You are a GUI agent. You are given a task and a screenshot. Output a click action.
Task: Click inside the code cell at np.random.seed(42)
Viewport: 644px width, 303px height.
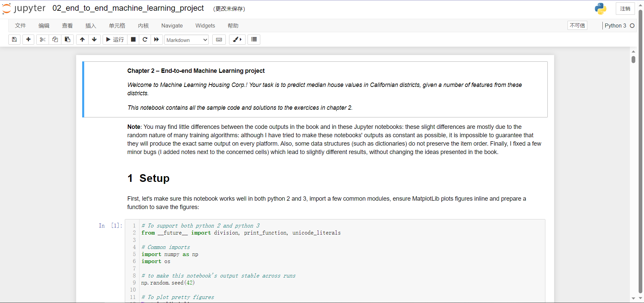168,283
